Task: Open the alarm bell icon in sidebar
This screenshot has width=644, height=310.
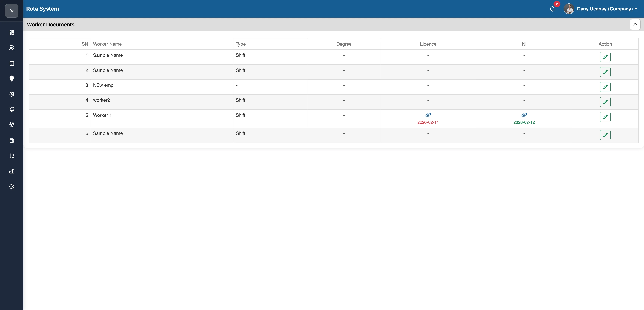Action: [x=12, y=109]
